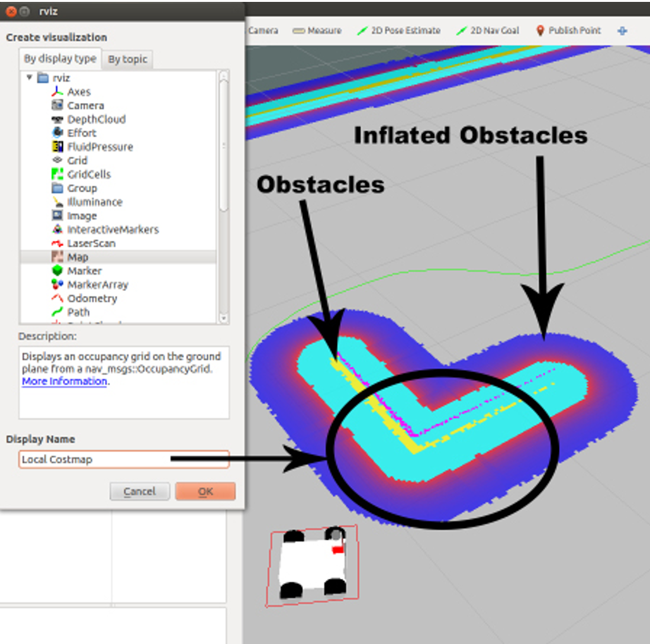Image resolution: width=650 pixels, height=644 pixels.
Task: Switch to the By topic tab
Action: [128, 59]
